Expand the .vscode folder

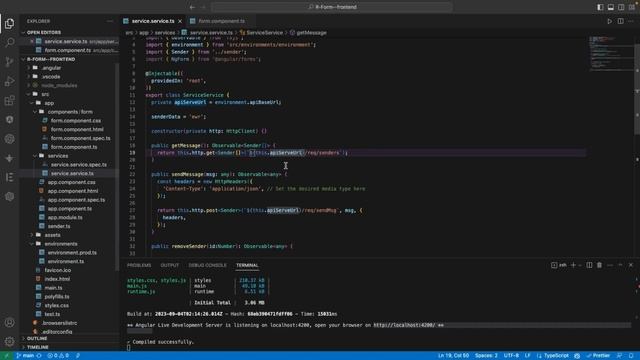point(51,77)
